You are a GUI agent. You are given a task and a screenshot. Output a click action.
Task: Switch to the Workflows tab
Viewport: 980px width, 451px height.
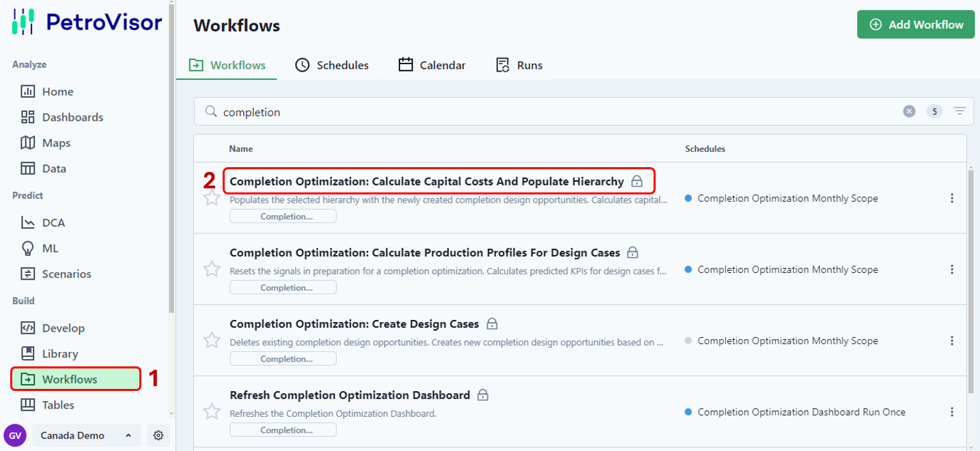227,66
